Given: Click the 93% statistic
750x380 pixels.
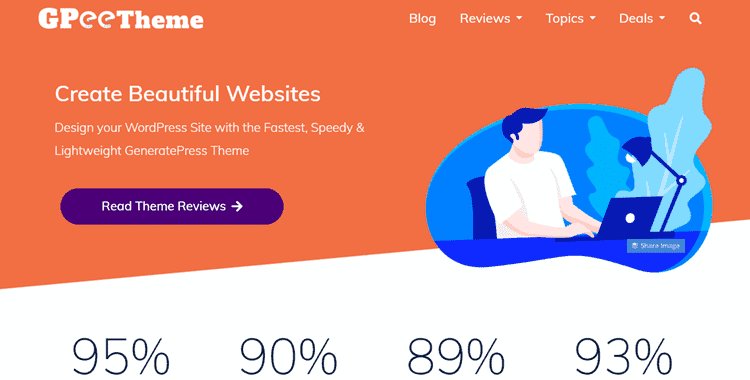Looking at the screenshot, I should pos(623,357).
